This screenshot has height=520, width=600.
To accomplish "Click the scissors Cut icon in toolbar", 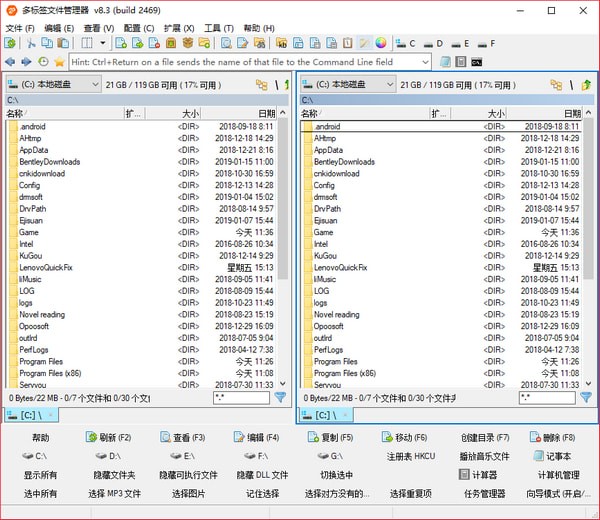I will pyautogui.click(x=32, y=44).
